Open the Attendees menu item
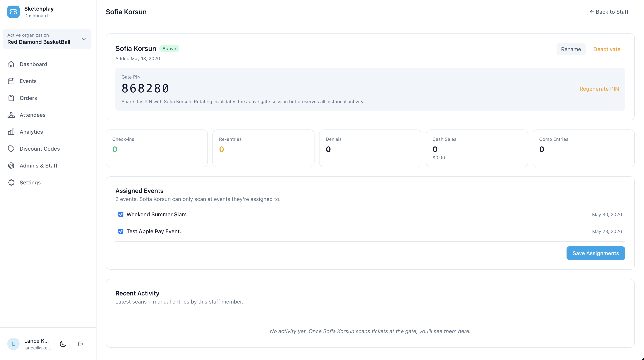The height and width of the screenshot is (360, 644). (x=47, y=115)
